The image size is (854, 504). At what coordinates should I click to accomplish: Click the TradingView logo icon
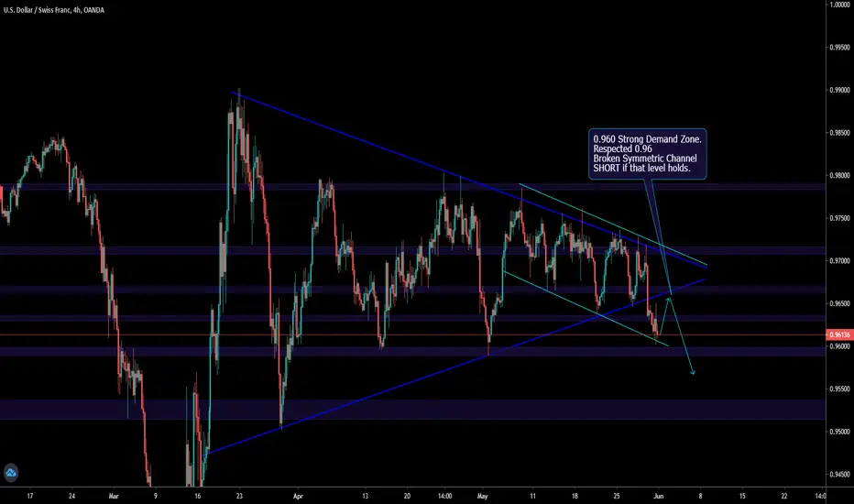tap(11, 473)
